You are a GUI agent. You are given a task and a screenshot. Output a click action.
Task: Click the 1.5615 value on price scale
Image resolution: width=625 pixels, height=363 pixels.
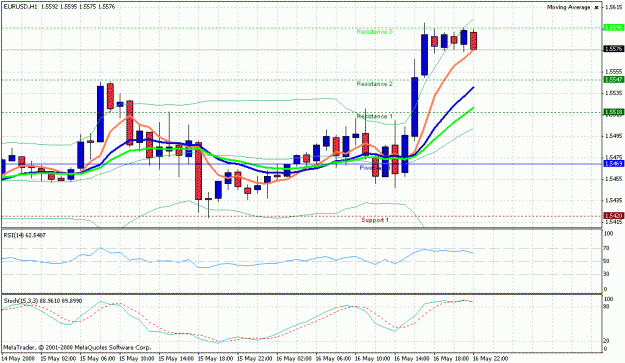pyautogui.click(x=613, y=7)
